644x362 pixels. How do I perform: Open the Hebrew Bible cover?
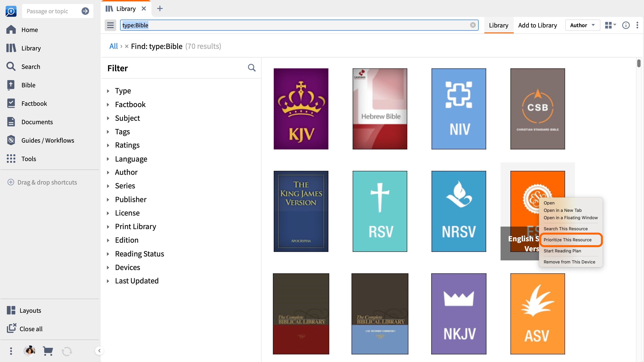tap(380, 109)
